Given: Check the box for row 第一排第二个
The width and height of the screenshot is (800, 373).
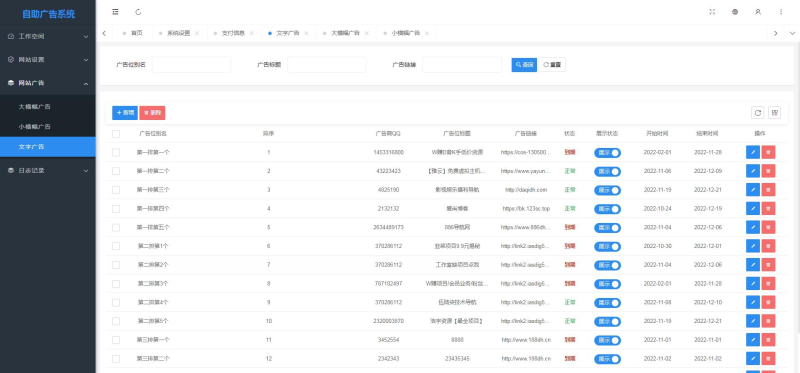Looking at the screenshot, I should click(x=116, y=171).
